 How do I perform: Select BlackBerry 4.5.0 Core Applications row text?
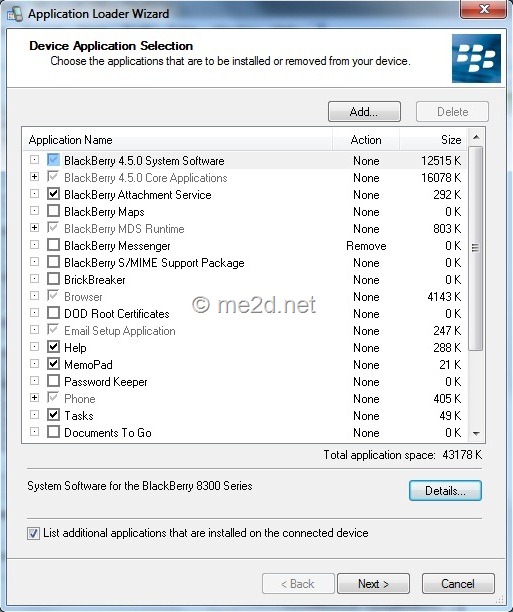146,178
